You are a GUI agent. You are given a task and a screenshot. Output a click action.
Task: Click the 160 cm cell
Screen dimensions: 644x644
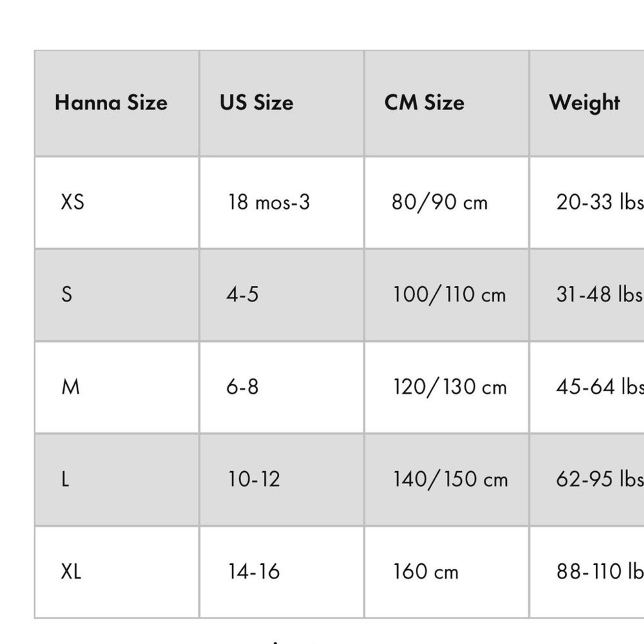click(x=425, y=572)
